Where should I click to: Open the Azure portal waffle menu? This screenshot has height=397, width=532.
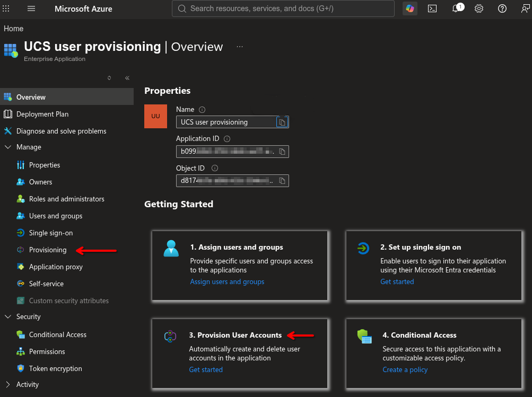[x=6, y=8]
